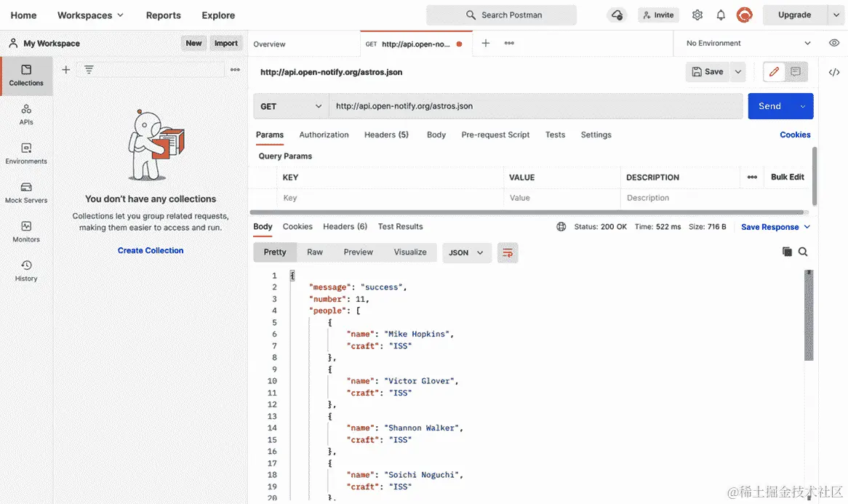The height and width of the screenshot is (504, 848).
Task: Toggle the environment quick look eye icon
Action: pos(834,43)
